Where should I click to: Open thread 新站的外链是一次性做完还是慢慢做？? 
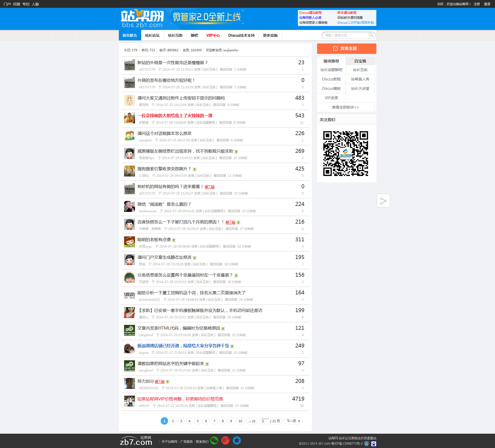tap(172, 62)
